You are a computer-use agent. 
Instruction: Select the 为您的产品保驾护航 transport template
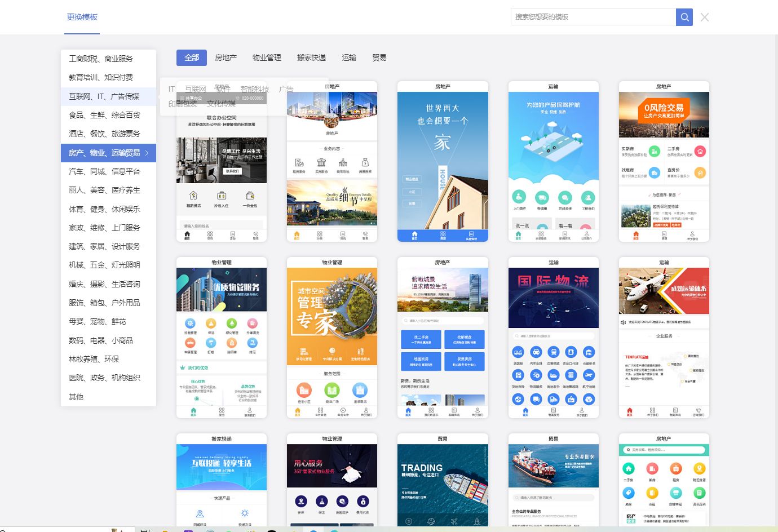tap(554, 162)
